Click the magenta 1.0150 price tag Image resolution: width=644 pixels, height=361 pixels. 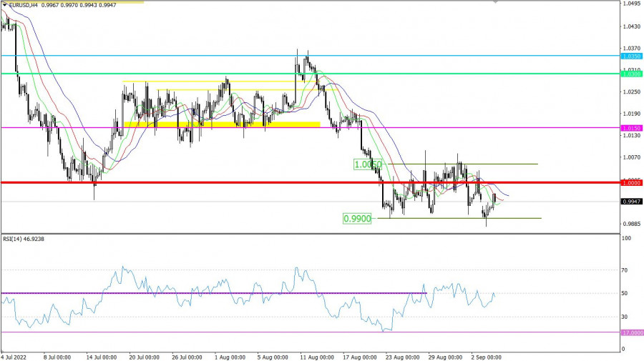click(x=631, y=128)
